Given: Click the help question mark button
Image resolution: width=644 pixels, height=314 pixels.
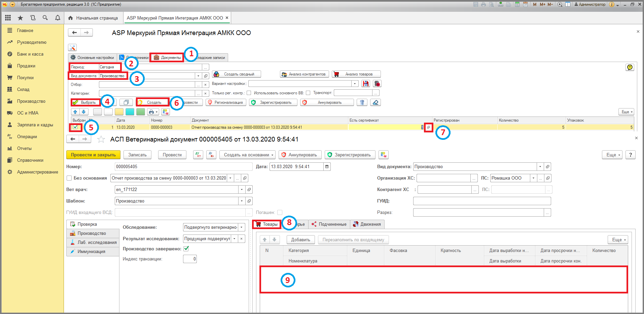Looking at the screenshot, I should click(x=631, y=155).
